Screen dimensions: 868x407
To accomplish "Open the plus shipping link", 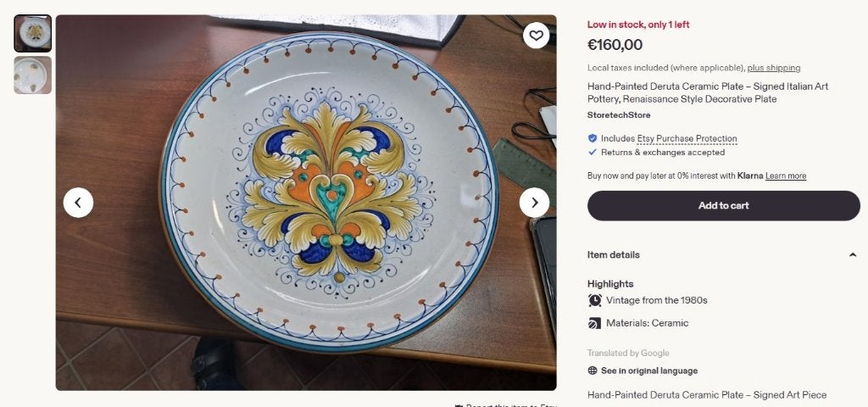I will coord(774,68).
